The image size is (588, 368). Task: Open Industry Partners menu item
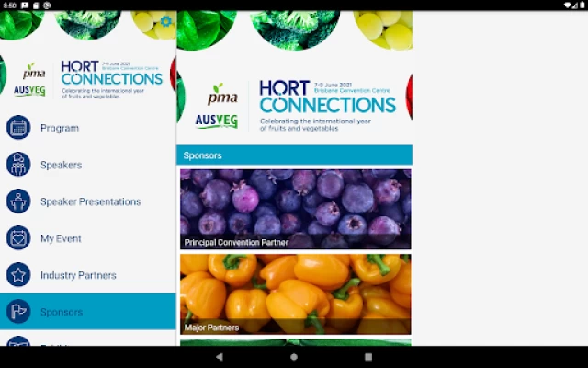click(88, 275)
